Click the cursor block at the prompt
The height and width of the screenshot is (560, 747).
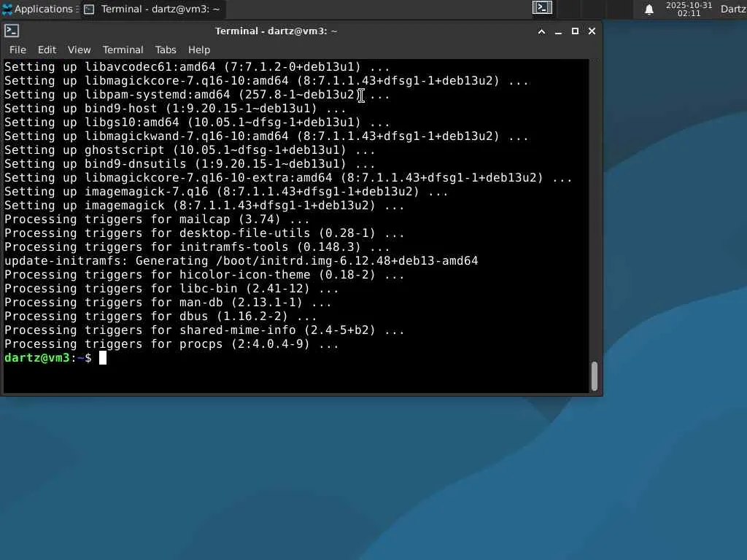[x=102, y=358]
